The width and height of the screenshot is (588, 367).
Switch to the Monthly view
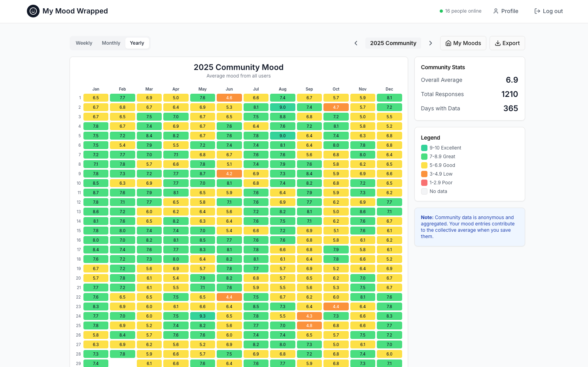(x=111, y=43)
